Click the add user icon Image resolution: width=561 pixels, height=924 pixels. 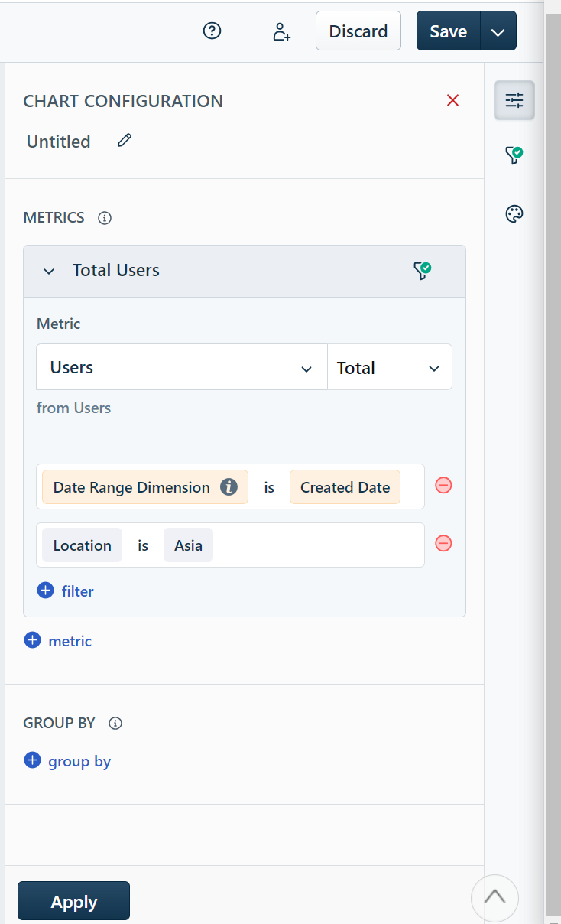click(281, 31)
